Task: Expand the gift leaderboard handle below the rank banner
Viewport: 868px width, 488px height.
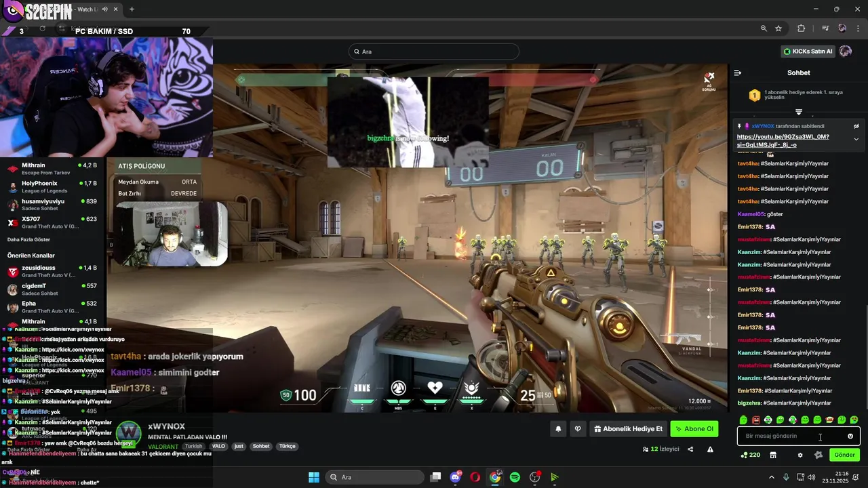Action: tap(799, 112)
